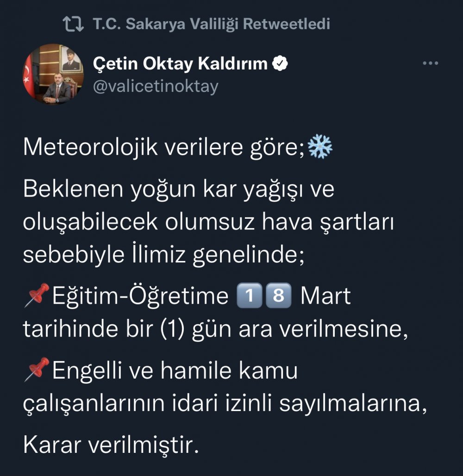Open the @valicetinoktay handle
463x476 pixels.
tap(156, 86)
